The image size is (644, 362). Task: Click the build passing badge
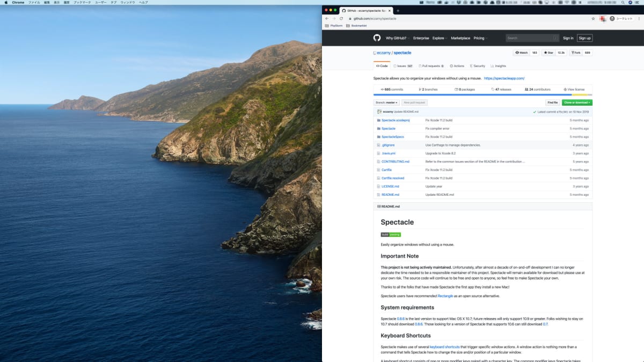point(391,234)
